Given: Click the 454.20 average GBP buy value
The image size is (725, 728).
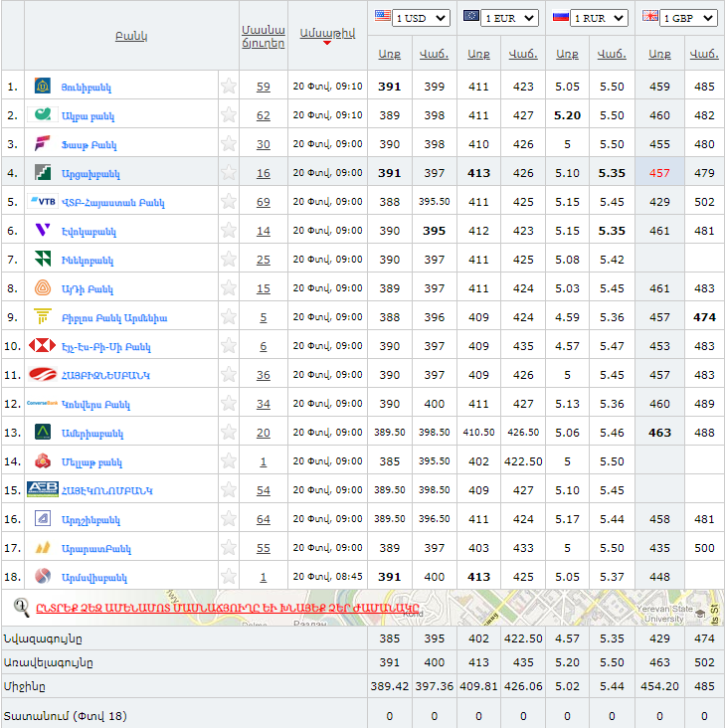Looking at the screenshot, I should 659,686.
